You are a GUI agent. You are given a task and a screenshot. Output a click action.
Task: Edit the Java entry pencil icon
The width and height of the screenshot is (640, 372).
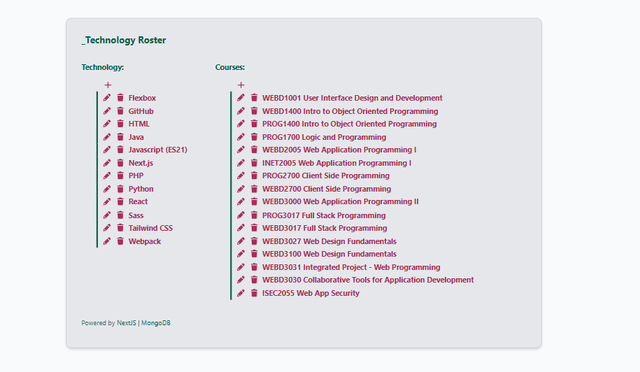pos(107,137)
